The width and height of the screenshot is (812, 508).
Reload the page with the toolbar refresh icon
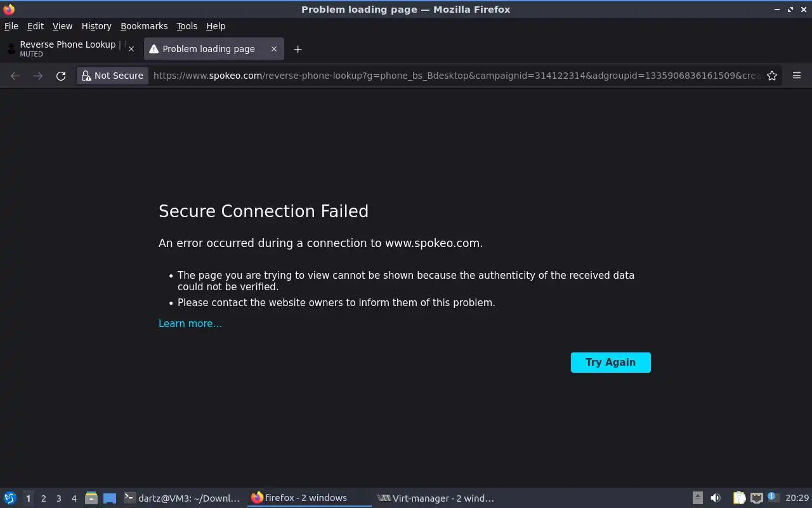(x=61, y=76)
